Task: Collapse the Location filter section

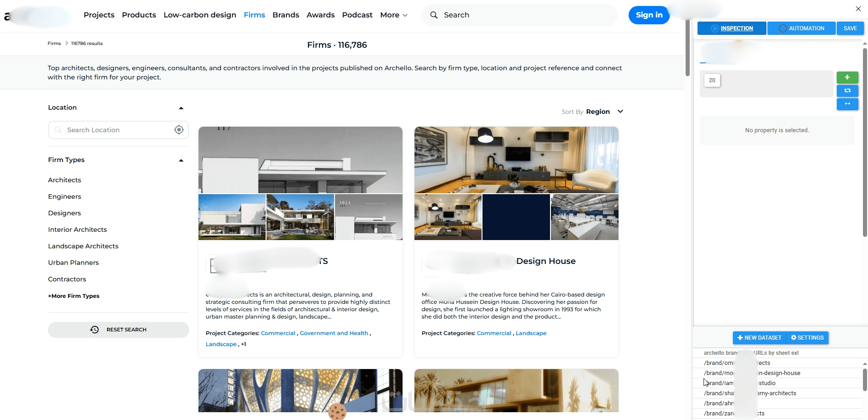Action: (181, 108)
